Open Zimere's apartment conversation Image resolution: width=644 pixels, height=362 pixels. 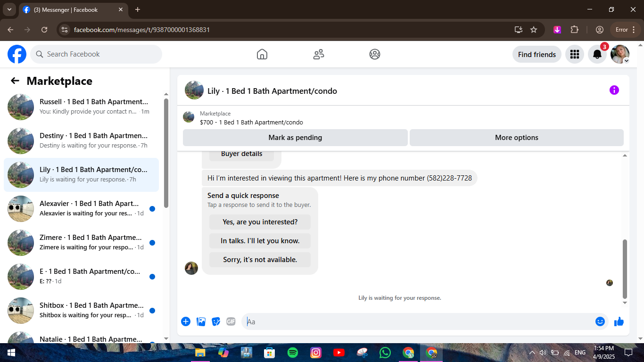click(x=81, y=243)
